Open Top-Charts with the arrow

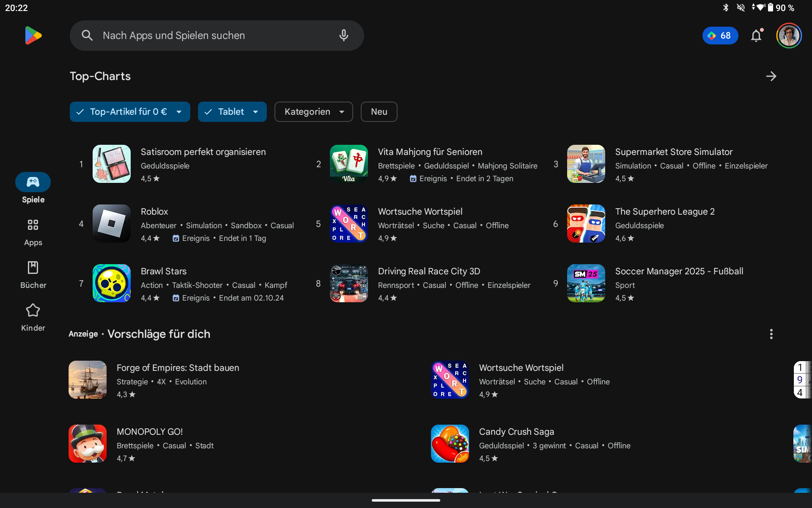[771, 76]
